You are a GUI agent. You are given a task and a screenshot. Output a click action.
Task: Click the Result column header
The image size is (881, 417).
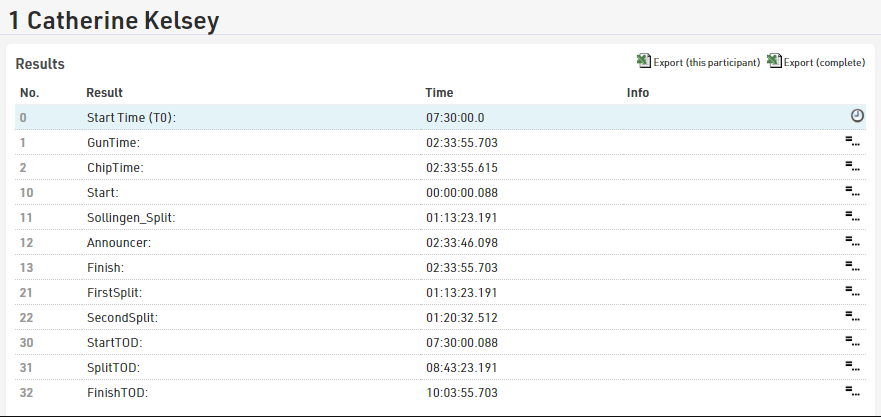pos(104,93)
